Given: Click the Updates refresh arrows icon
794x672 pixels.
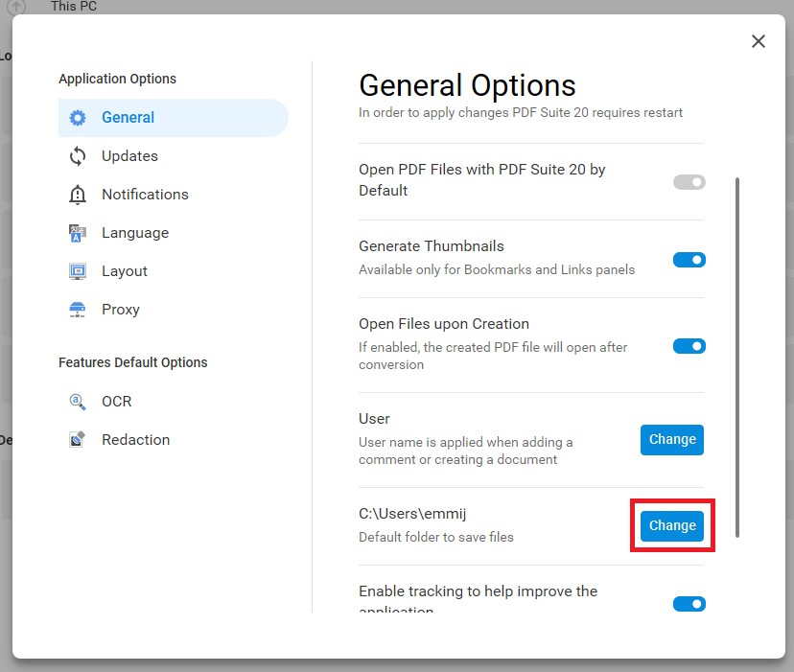Looking at the screenshot, I should pyautogui.click(x=78, y=156).
